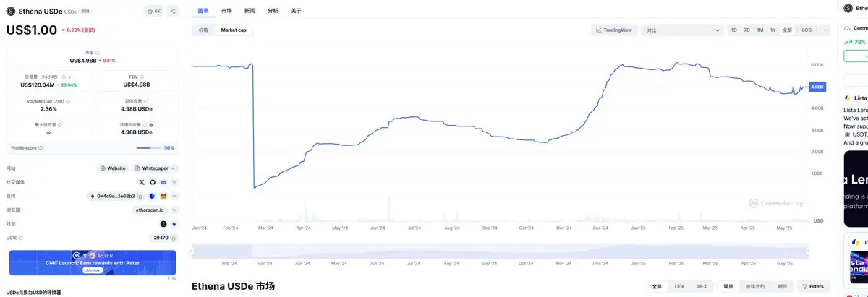
Task: Switch chart to 价格 view
Action: pyautogui.click(x=203, y=30)
